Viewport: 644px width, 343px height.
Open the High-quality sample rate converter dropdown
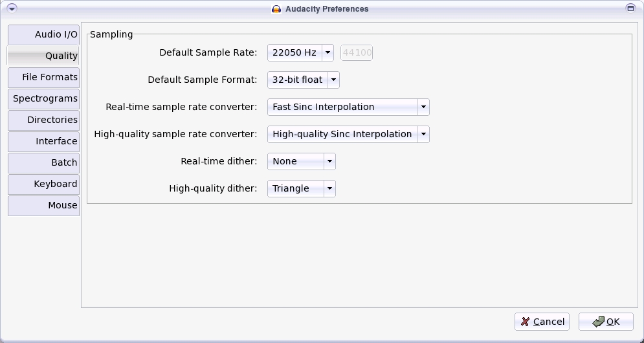[423, 135]
